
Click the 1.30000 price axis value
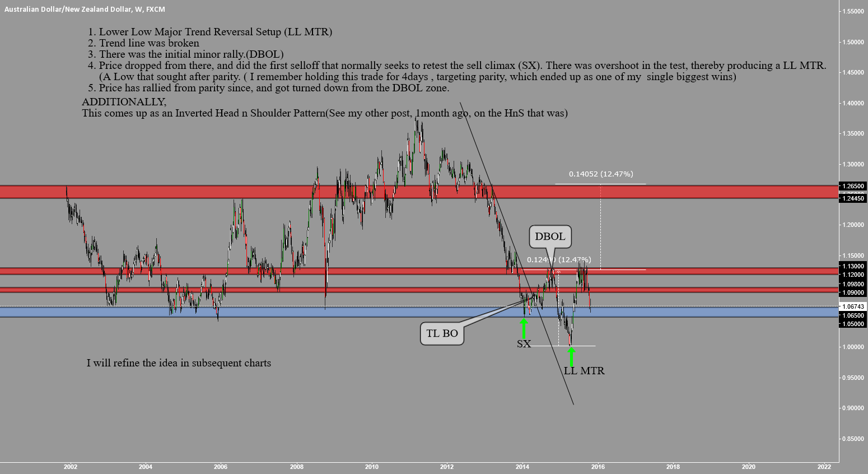[853, 164]
